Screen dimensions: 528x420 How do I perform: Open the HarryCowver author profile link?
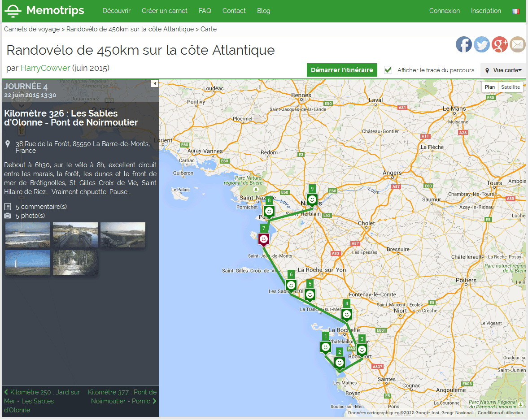pos(45,68)
